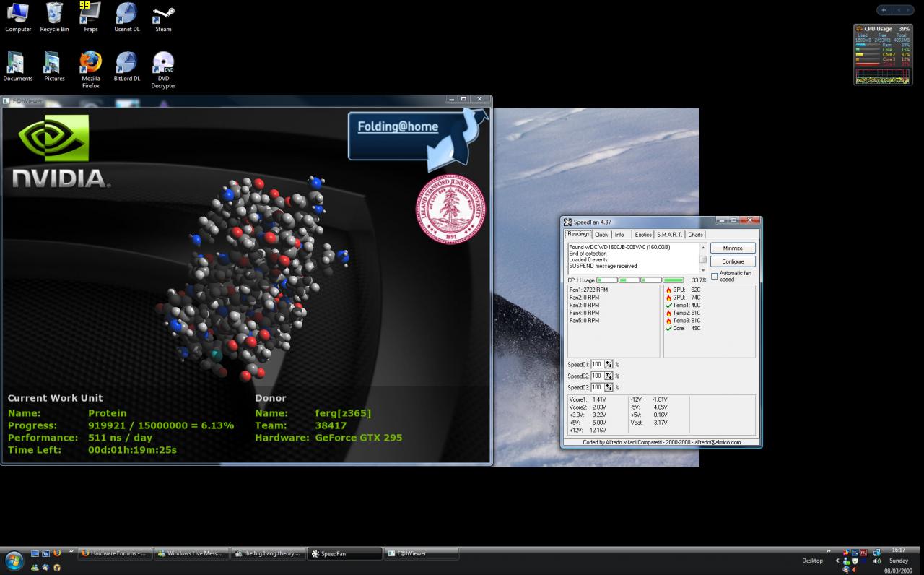Open Usenet DL desktop shortcut
The image size is (924, 575).
pos(126,16)
